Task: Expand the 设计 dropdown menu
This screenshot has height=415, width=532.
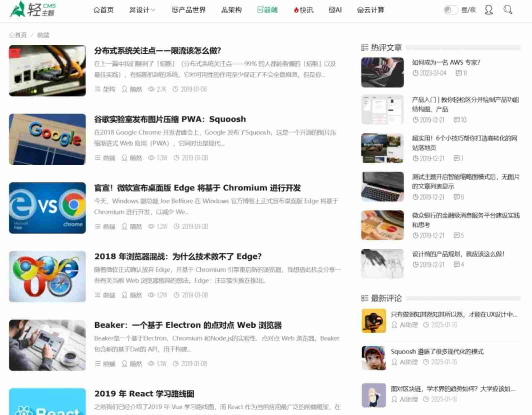Action: [142, 10]
